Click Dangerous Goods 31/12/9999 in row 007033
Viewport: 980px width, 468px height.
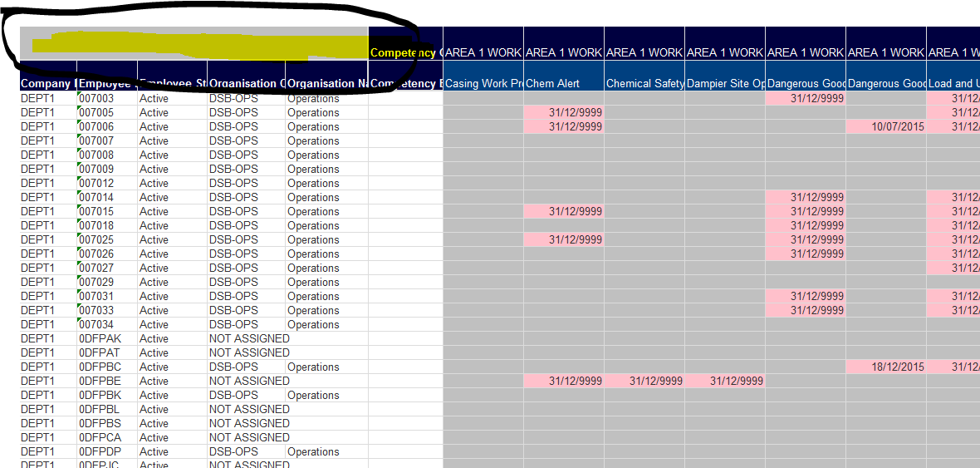click(806, 310)
